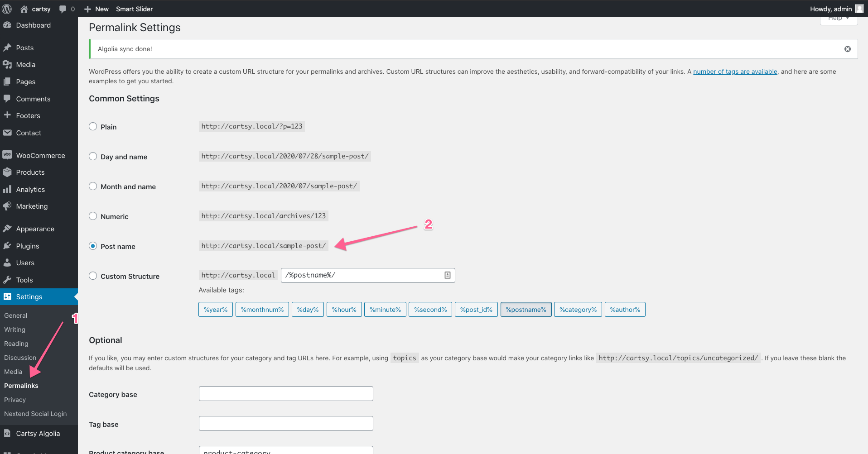Image resolution: width=868 pixels, height=454 pixels.
Task: Insert the %hour% tag
Action: point(344,310)
